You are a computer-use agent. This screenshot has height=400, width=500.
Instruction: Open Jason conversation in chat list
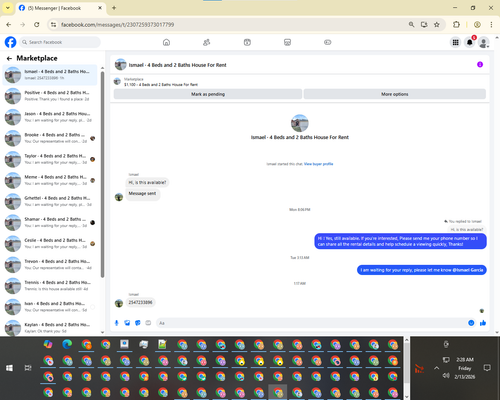point(50,117)
